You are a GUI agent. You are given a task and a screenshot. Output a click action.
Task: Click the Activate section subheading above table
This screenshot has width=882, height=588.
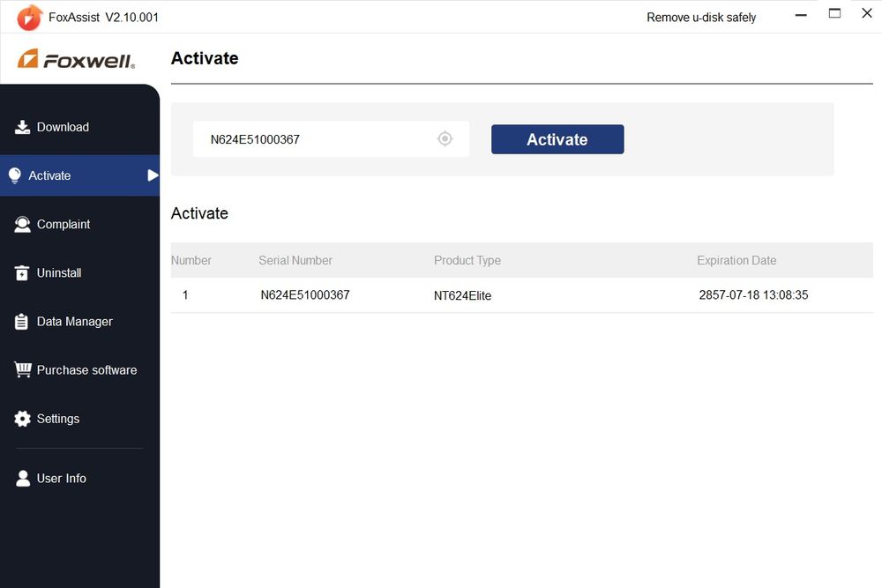click(199, 213)
